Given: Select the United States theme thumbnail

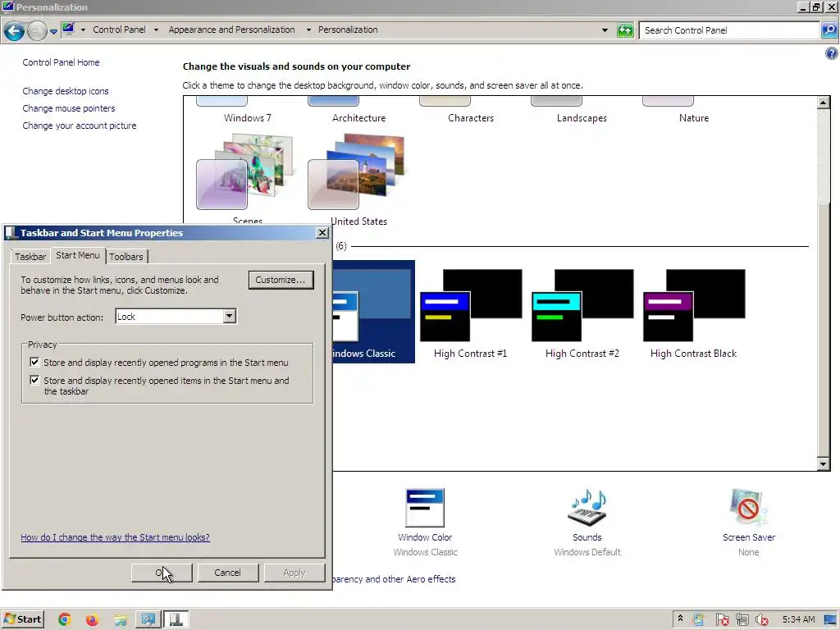Looking at the screenshot, I should [356, 172].
